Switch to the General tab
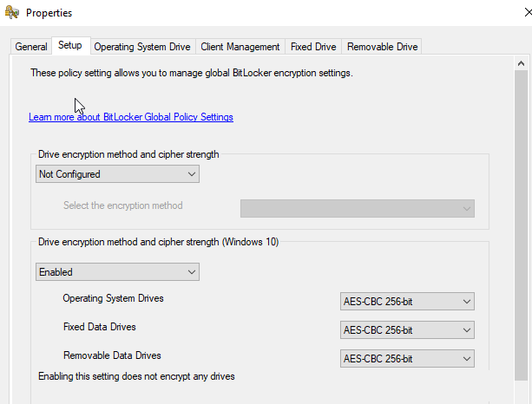 (x=31, y=47)
